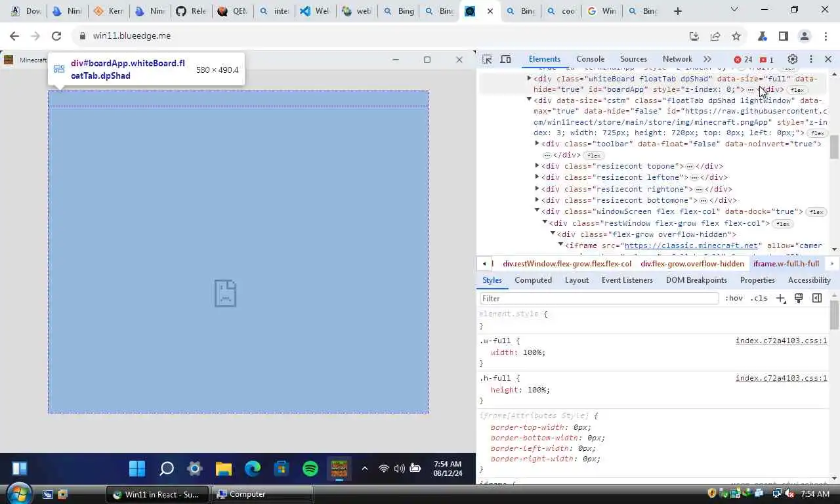Select iframe.w-full.h-full breadcrumb
The image size is (840, 504).
(786, 264)
